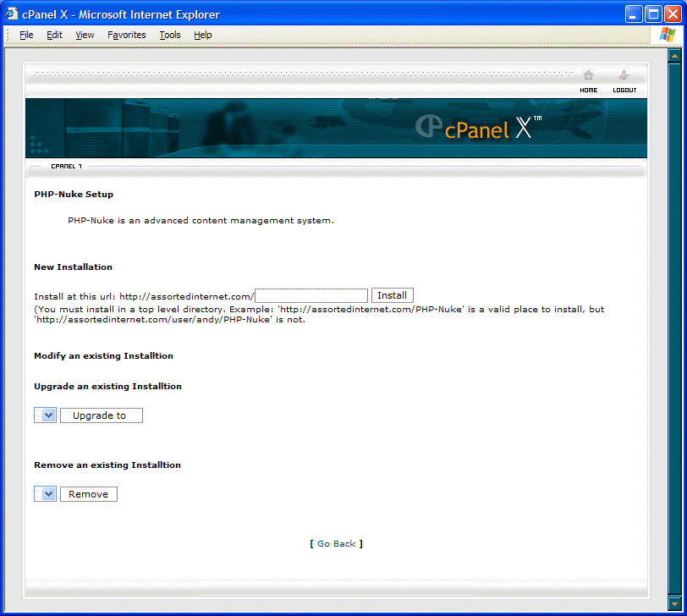Click the New Installation heading
687x616 pixels.
73,267
